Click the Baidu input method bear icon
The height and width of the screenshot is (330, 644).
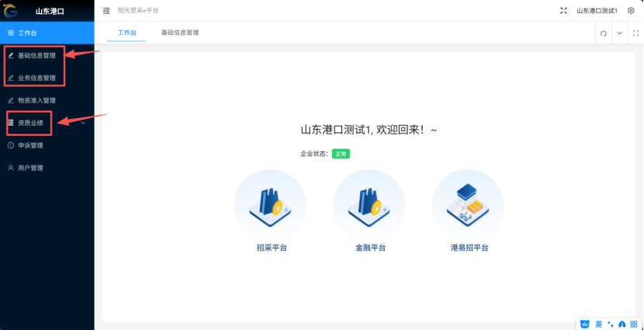pos(585,323)
